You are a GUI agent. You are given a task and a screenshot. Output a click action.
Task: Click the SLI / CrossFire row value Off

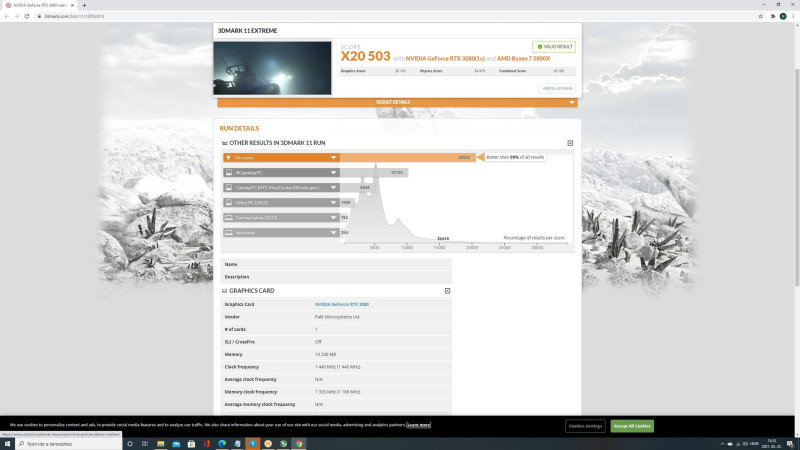[x=318, y=342]
